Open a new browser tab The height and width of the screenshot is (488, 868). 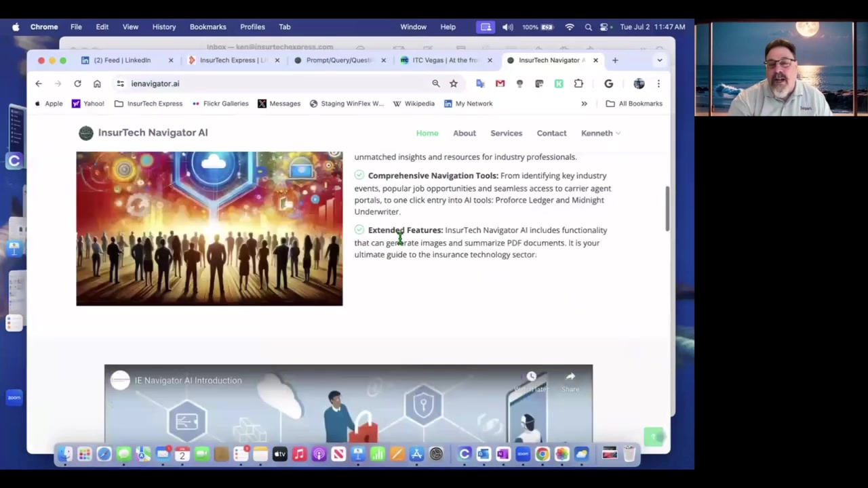tap(615, 60)
